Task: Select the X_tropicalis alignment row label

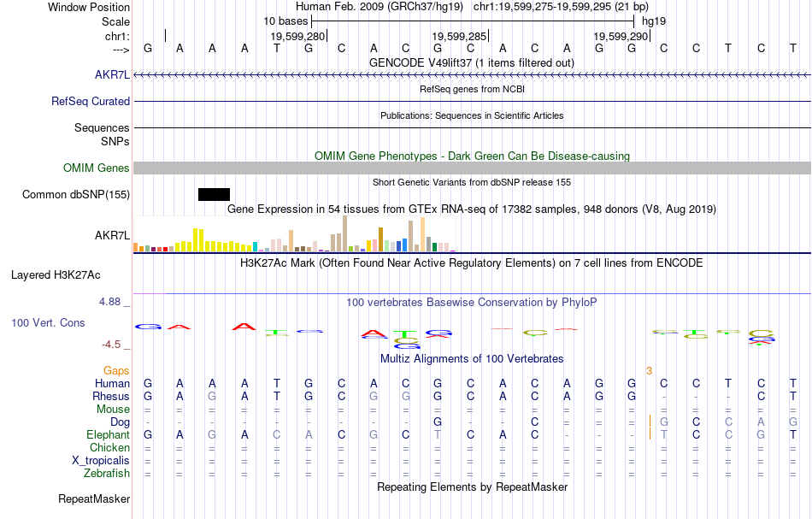Action: (x=101, y=461)
